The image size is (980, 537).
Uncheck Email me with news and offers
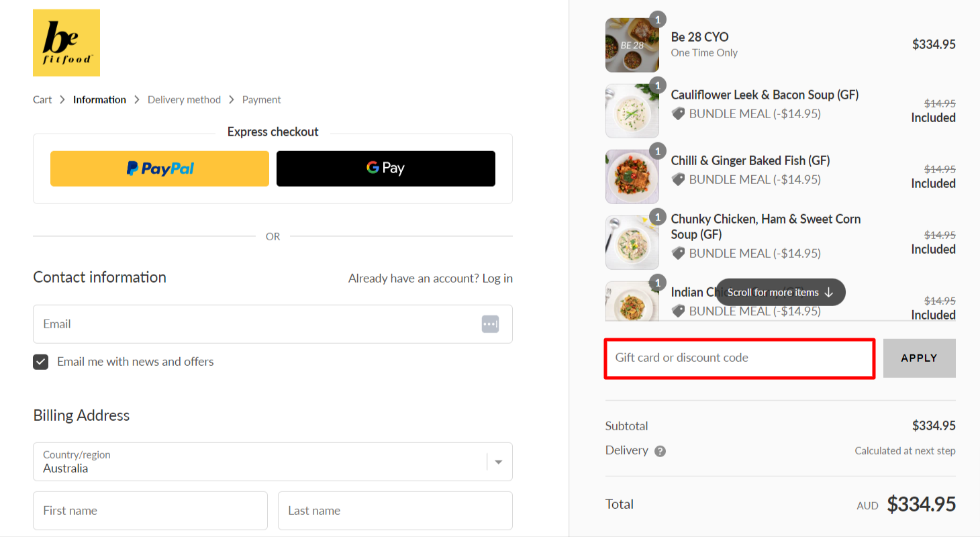[41, 362]
